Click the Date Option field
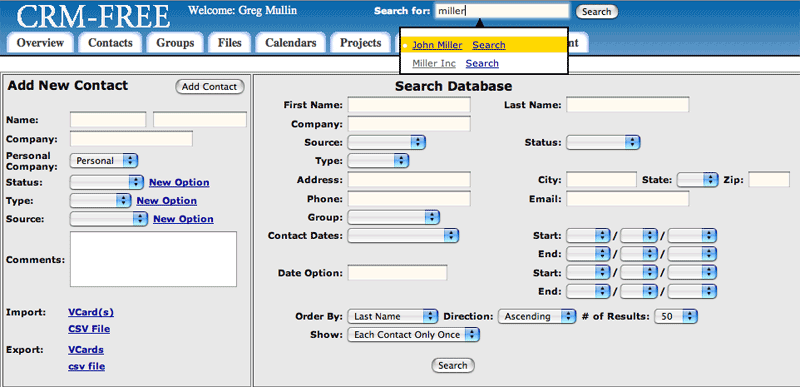Viewport: 800px width, 387px height. click(397, 272)
